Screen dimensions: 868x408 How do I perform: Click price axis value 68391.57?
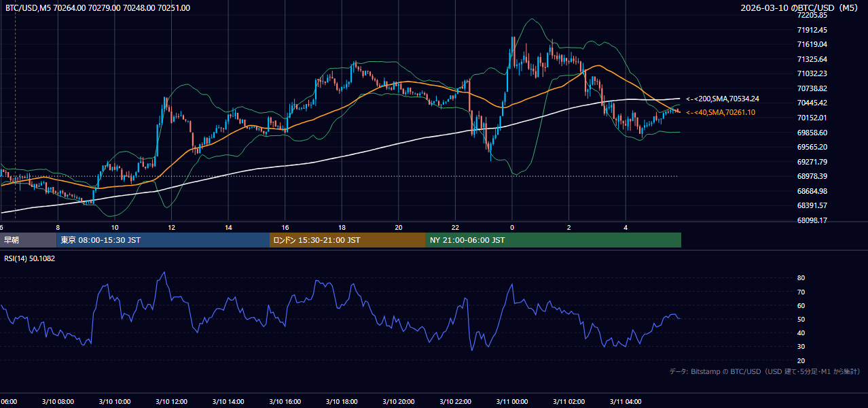click(x=812, y=205)
